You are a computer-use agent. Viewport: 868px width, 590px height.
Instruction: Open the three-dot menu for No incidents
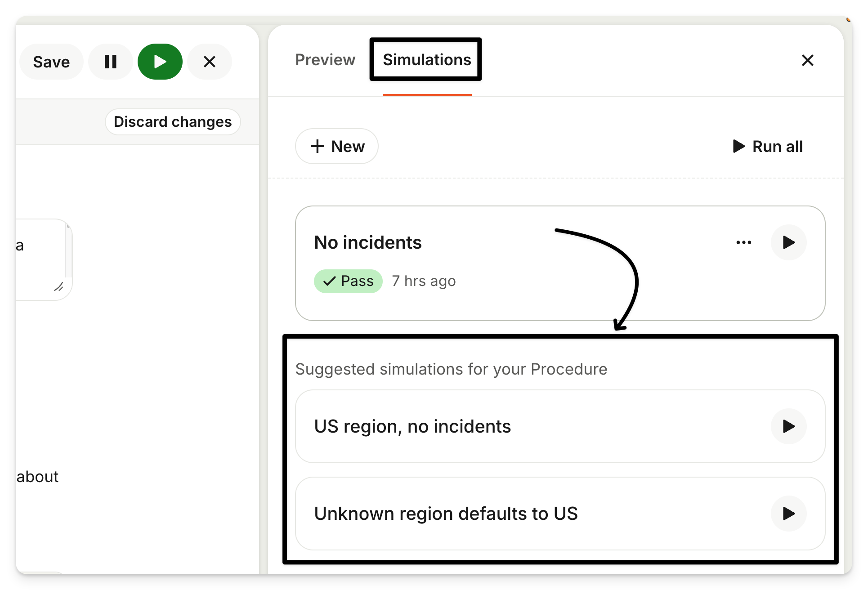(744, 242)
